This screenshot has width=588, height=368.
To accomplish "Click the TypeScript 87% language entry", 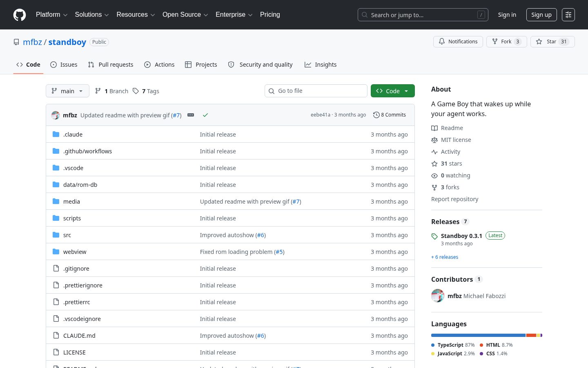I will pyautogui.click(x=453, y=345).
